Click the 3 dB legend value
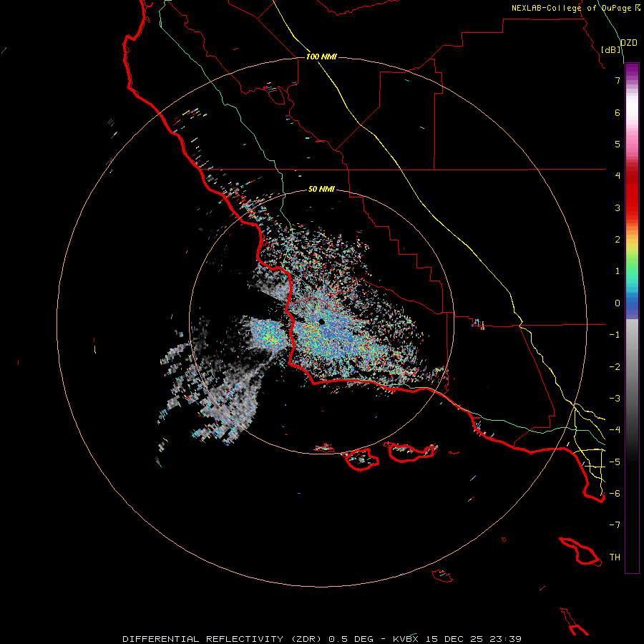 pyautogui.click(x=618, y=208)
